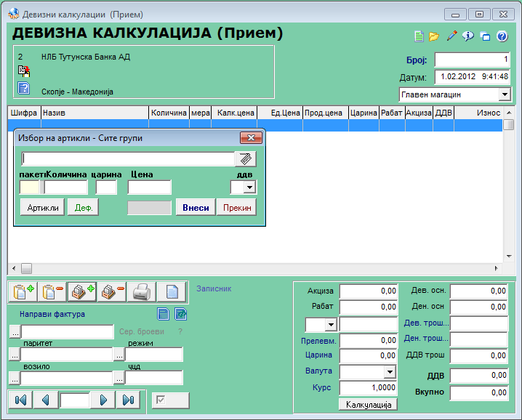Click the ellipsis button for чцд field
522x420 pixels.
pos(119,378)
